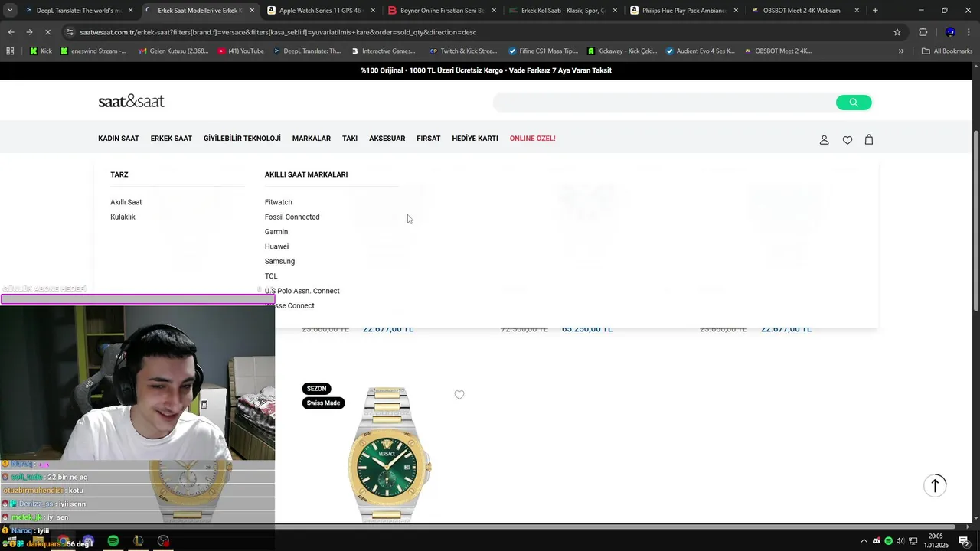Open the HEDİYE KARTI menu item

475,139
